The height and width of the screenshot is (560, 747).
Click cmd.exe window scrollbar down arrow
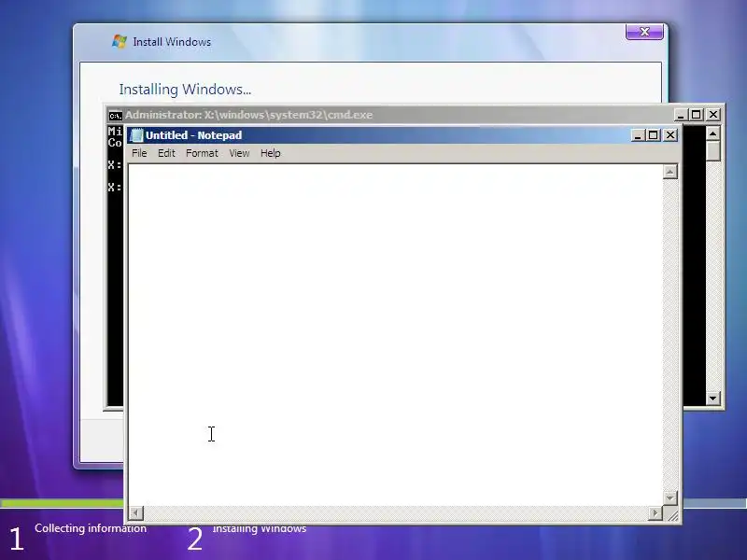(712, 399)
